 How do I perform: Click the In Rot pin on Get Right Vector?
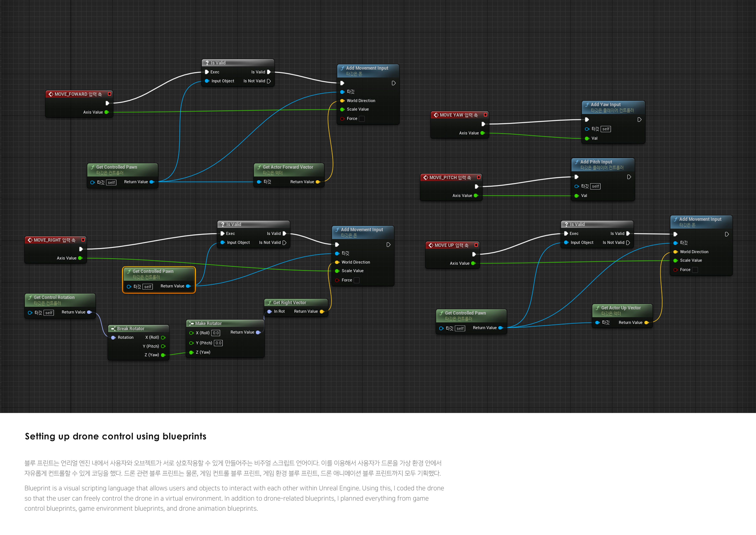pyautogui.click(x=269, y=312)
